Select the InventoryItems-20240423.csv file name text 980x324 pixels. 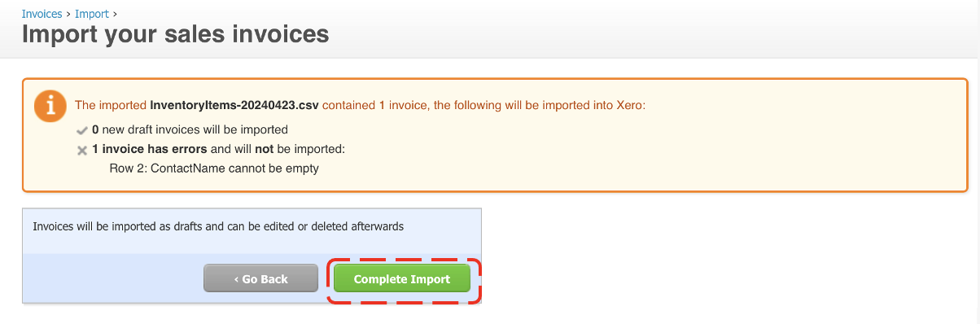point(236,105)
